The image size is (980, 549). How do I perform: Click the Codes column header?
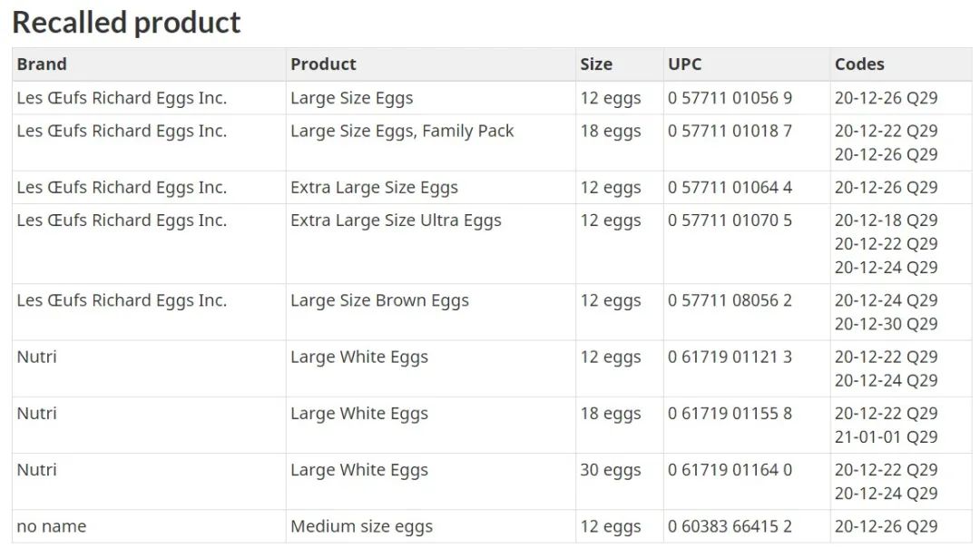(859, 64)
